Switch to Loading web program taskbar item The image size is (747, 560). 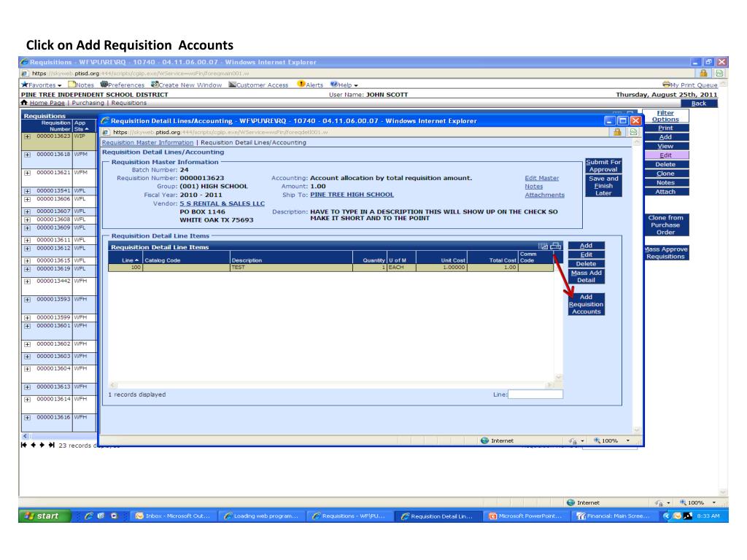(262, 516)
